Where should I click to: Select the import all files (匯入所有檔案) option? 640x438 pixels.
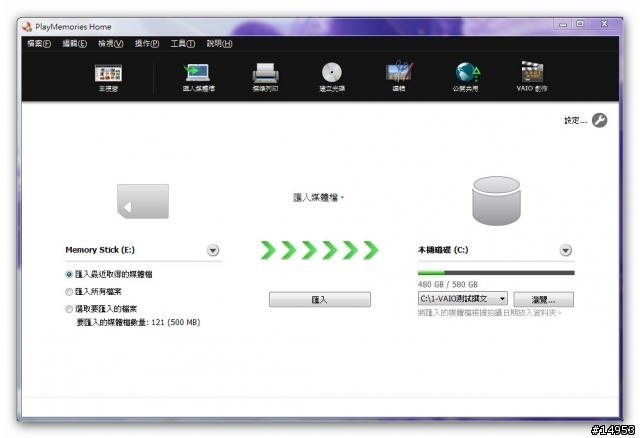[93, 291]
